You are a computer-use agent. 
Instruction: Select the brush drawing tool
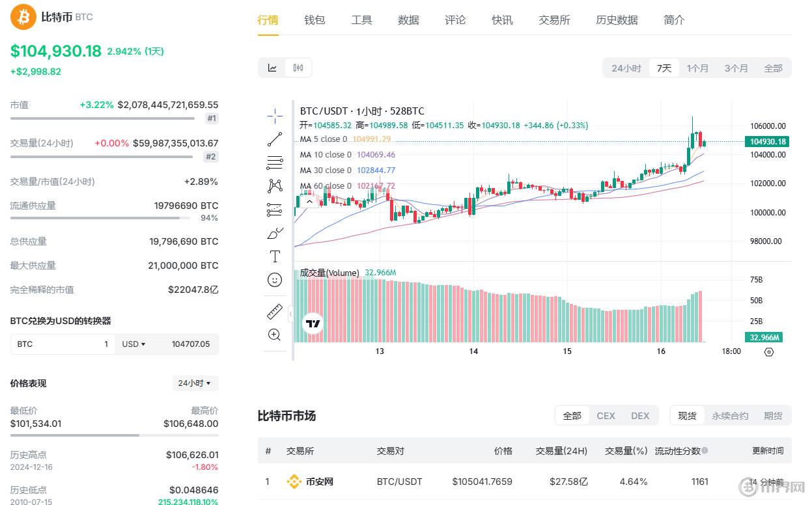click(275, 233)
